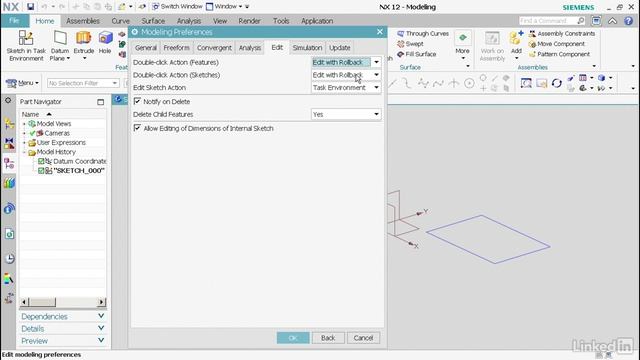
Task: Click OK in Modeling Preferences
Action: pos(293,338)
